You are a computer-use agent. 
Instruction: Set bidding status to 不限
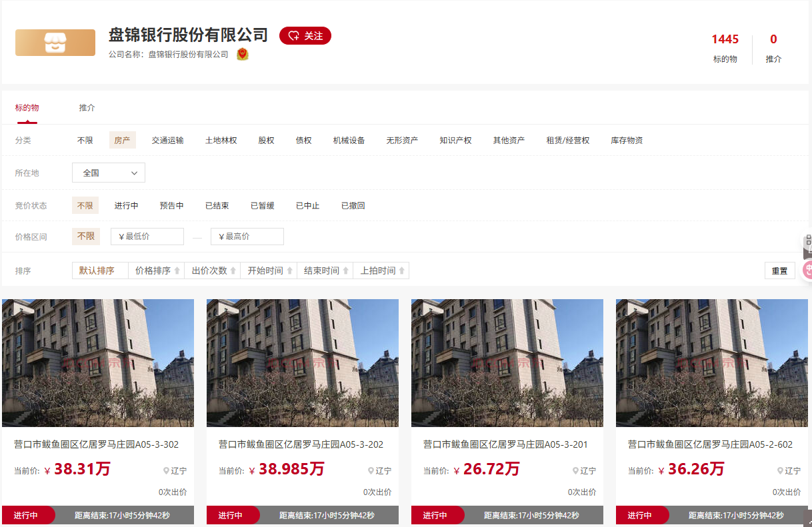(85, 206)
